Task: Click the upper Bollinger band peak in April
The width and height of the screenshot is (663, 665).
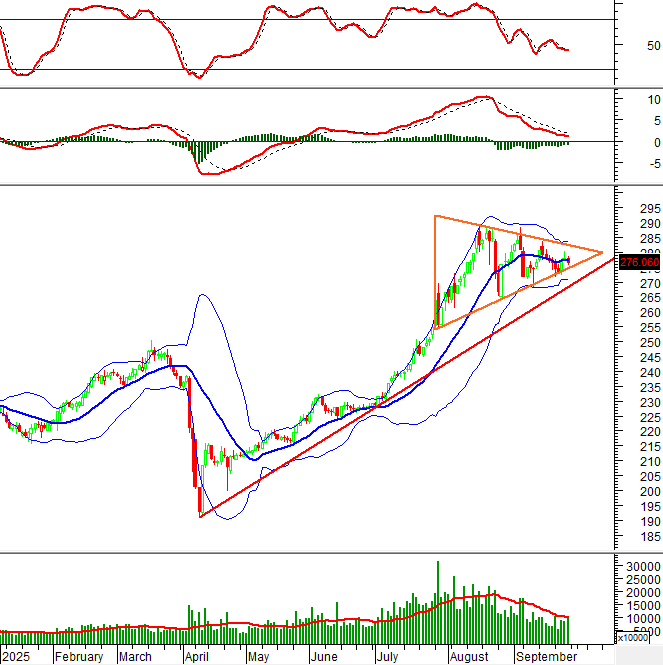Action: pos(202,295)
